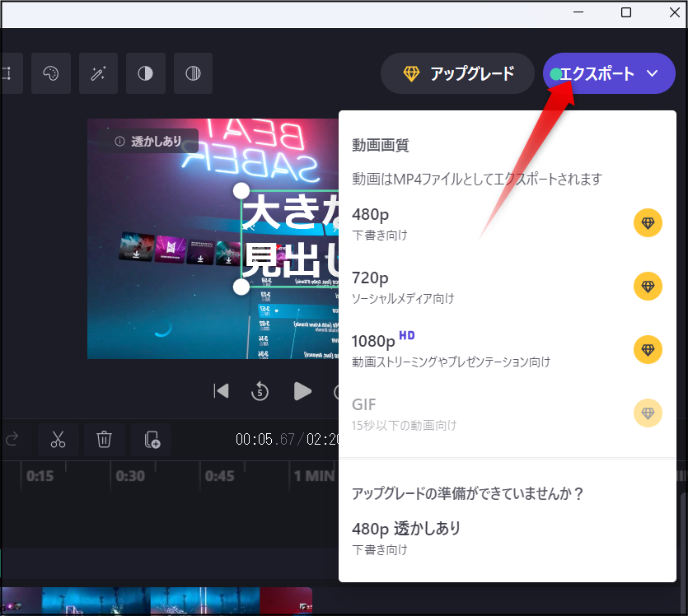Image resolution: width=688 pixels, height=616 pixels.
Task: Play the video preview
Action: click(302, 391)
